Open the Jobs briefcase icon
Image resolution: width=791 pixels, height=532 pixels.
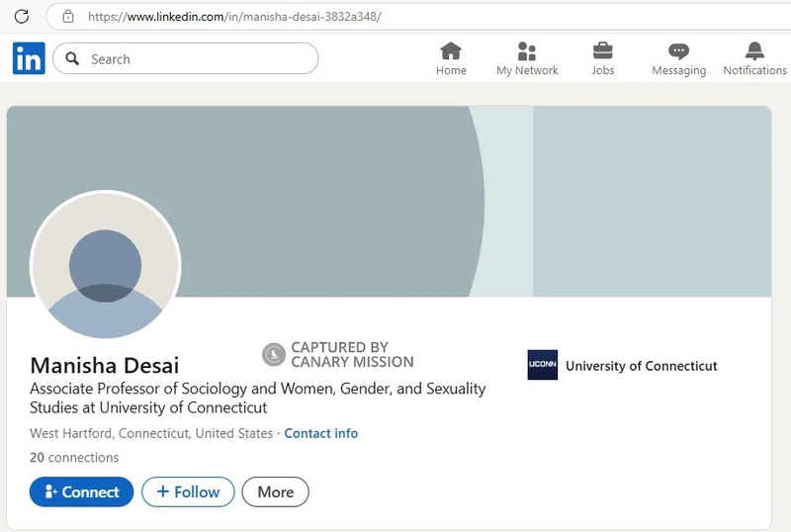coord(602,51)
